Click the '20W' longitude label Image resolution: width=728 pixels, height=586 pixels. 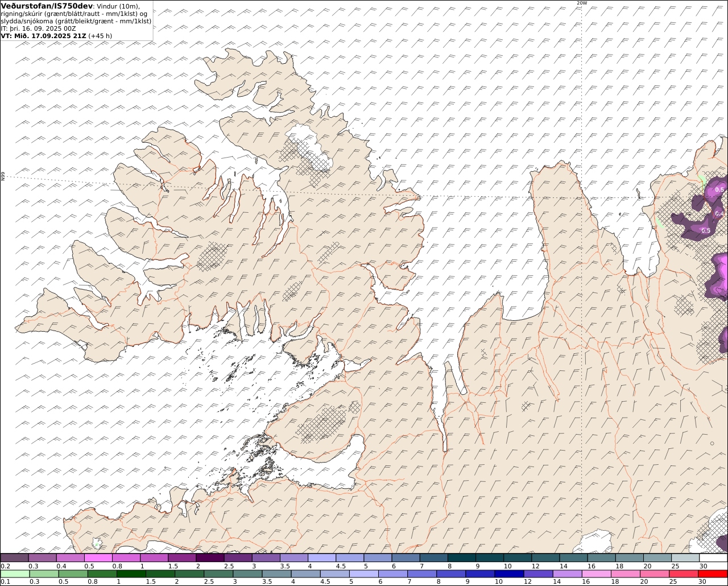pyautogui.click(x=581, y=3)
